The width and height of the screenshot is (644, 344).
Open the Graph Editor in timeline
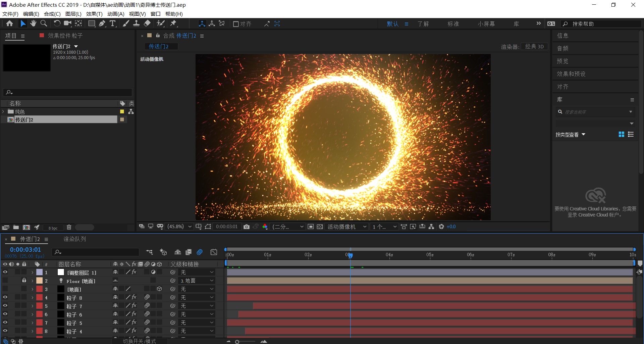pos(214,252)
